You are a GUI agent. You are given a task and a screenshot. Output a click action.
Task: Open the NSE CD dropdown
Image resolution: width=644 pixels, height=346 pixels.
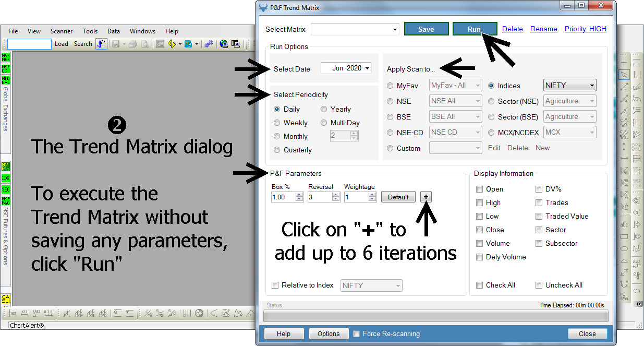point(456,132)
